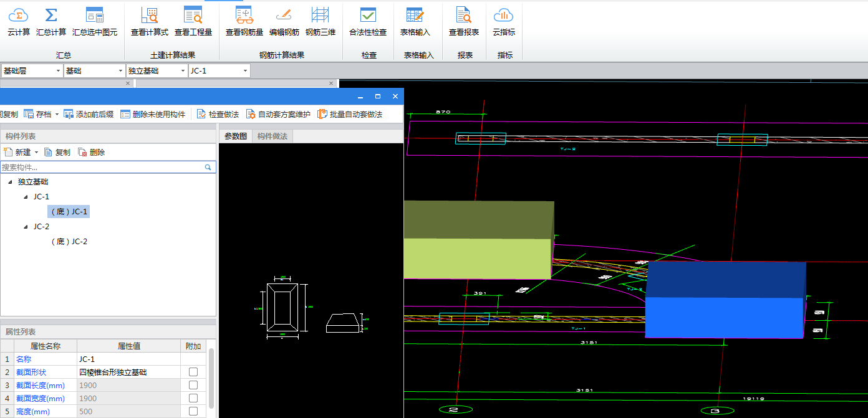Click 复制 in component list toolbar
The width and height of the screenshot is (868, 418).
pyautogui.click(x=57, y=152)
